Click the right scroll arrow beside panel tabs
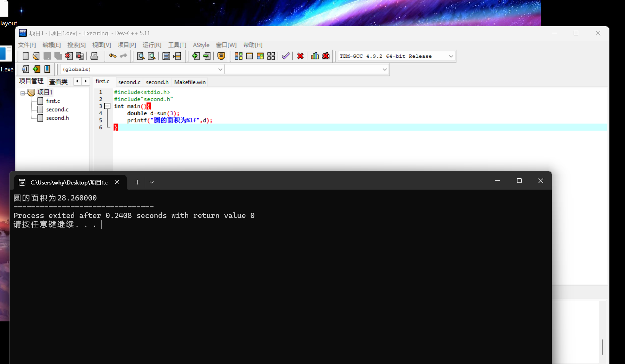Screen dimensions: 625x364 coord(86,81)
